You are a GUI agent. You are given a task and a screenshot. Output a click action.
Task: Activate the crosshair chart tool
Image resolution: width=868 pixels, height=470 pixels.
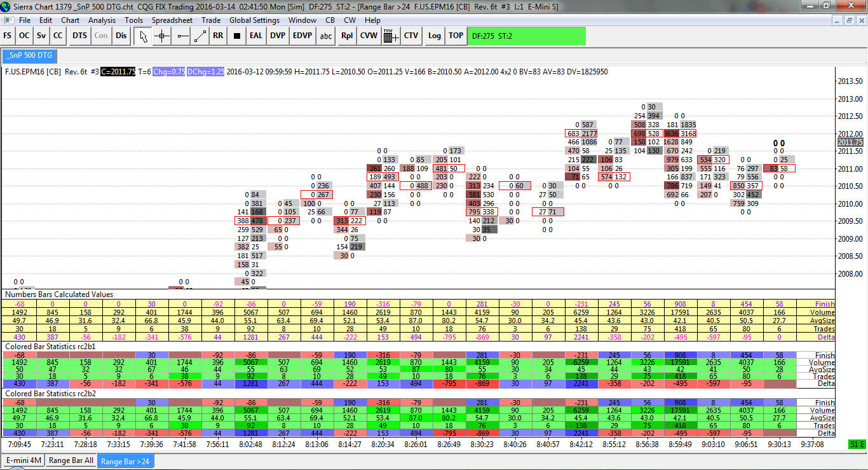(161, 36)
